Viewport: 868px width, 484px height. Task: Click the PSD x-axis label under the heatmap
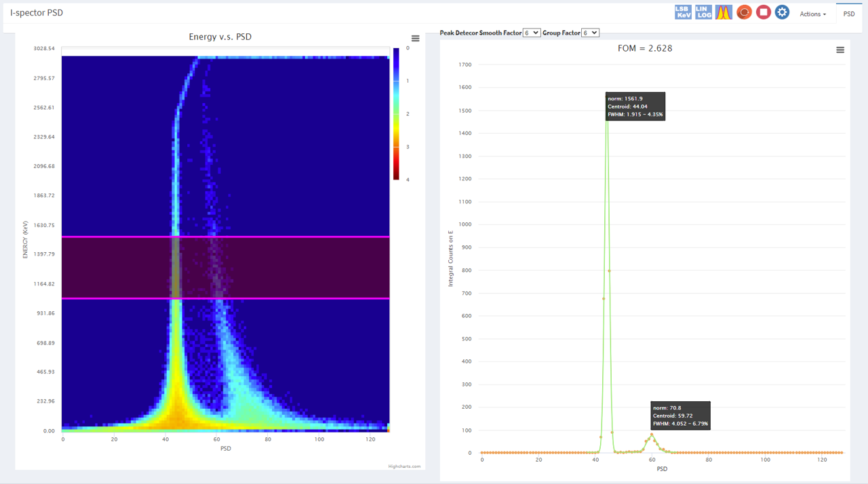coord(226,449)
